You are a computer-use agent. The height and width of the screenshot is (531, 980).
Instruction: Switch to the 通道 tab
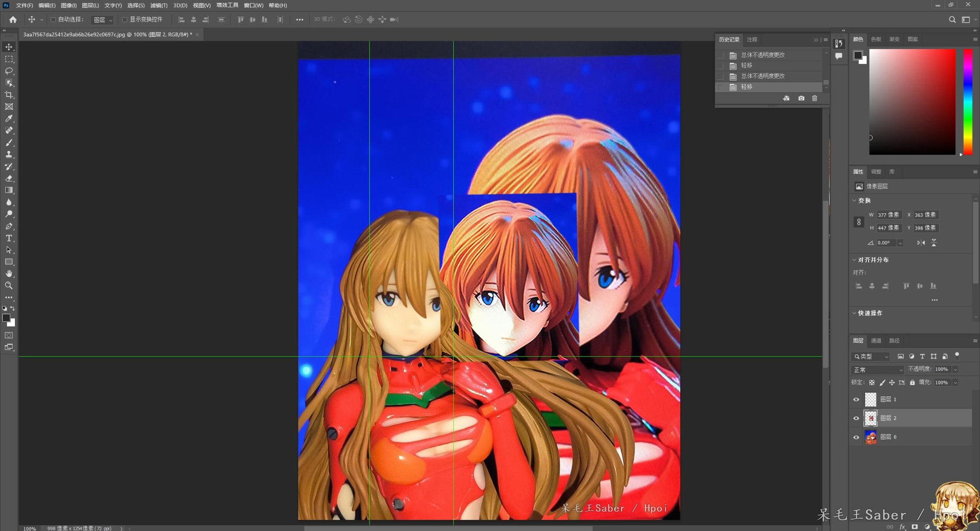click(876, 341)
